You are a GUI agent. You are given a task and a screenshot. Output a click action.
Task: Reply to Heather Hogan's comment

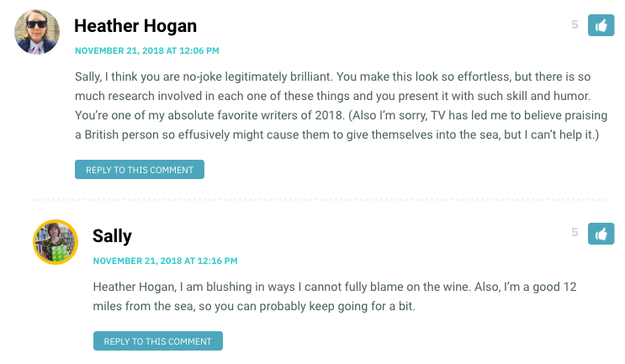click(x=140, y=170)
